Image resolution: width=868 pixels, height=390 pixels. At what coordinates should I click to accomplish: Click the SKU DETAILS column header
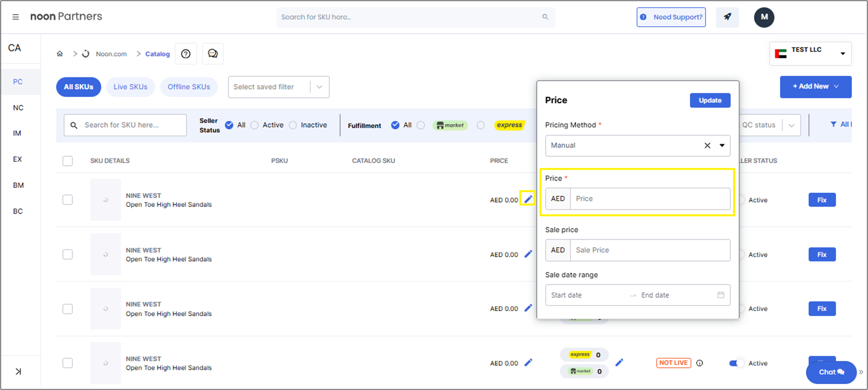point(110,161)
